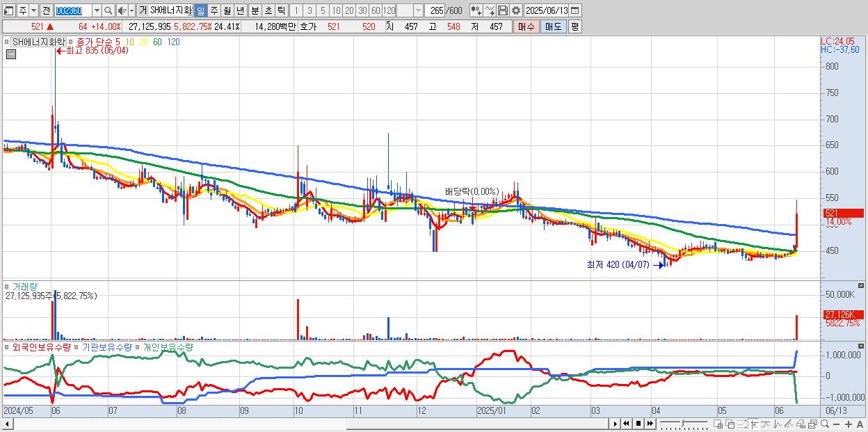Click the plus zoom-in icon
This screenshot has width=868, height=432.
(848, 424)
